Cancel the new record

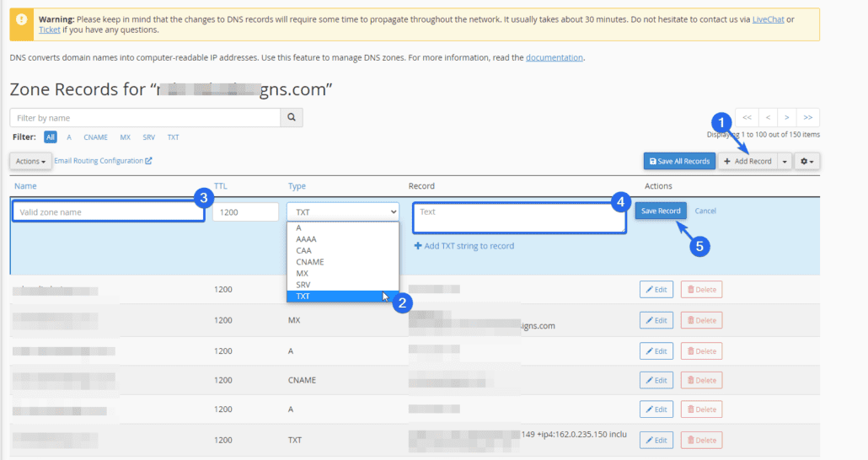pos(705,211)
